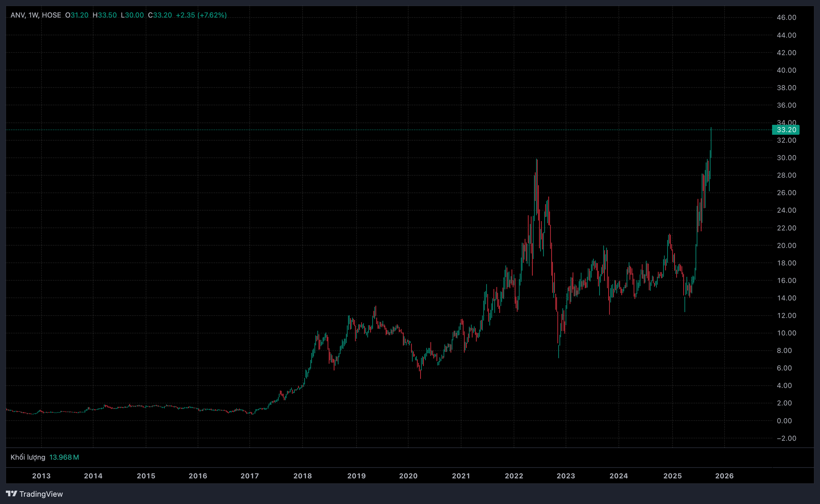
Task: Click the -2.00 label on price axis
Action: pos(786,438)
